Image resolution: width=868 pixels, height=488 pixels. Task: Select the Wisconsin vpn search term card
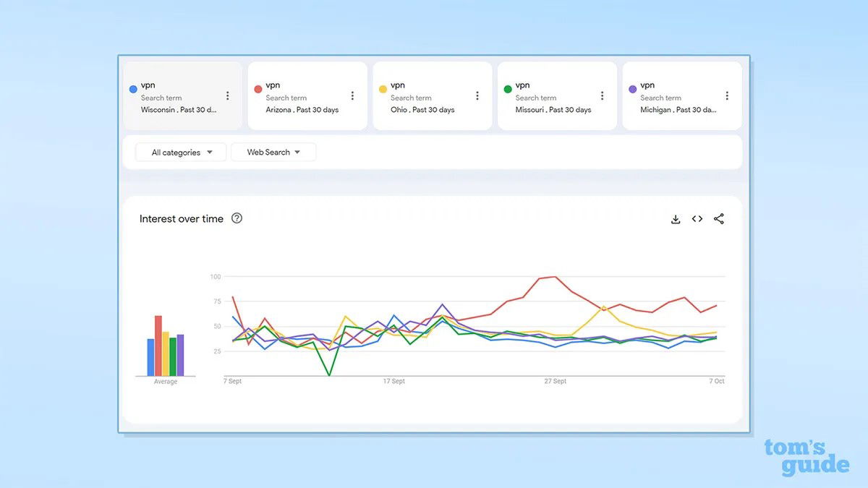click(x=177, y=95)
